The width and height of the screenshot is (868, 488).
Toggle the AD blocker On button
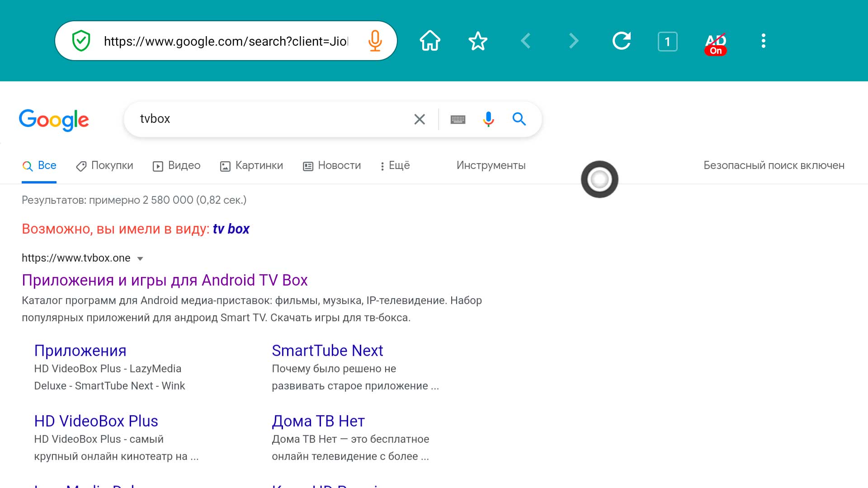pos(716,44)
